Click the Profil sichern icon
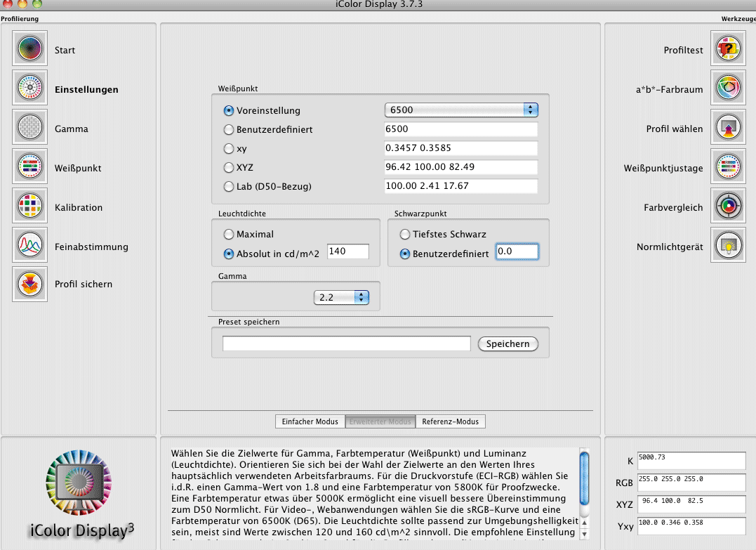Screen dimensions: 756x550 pyautogui.click(x=29, y=284)
